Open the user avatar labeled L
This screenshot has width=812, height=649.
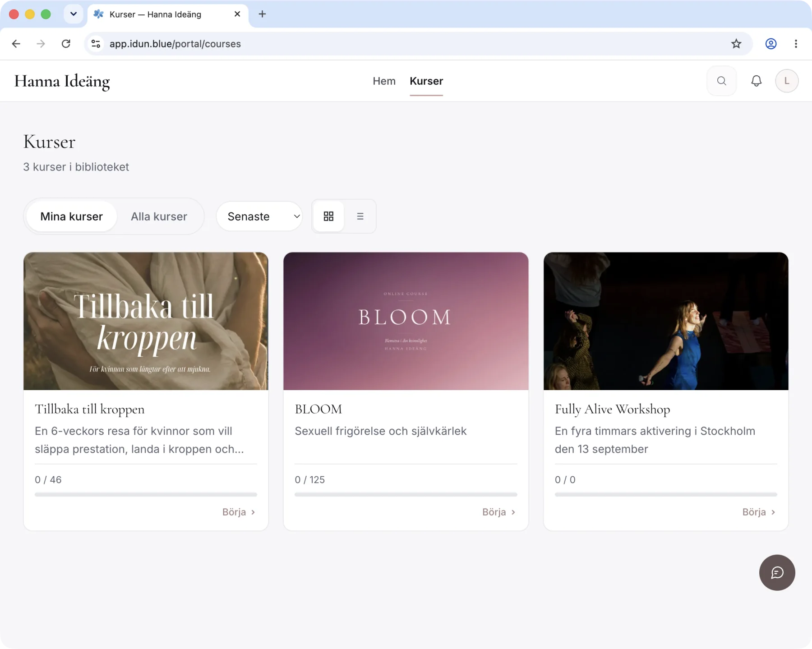point(787,81)
